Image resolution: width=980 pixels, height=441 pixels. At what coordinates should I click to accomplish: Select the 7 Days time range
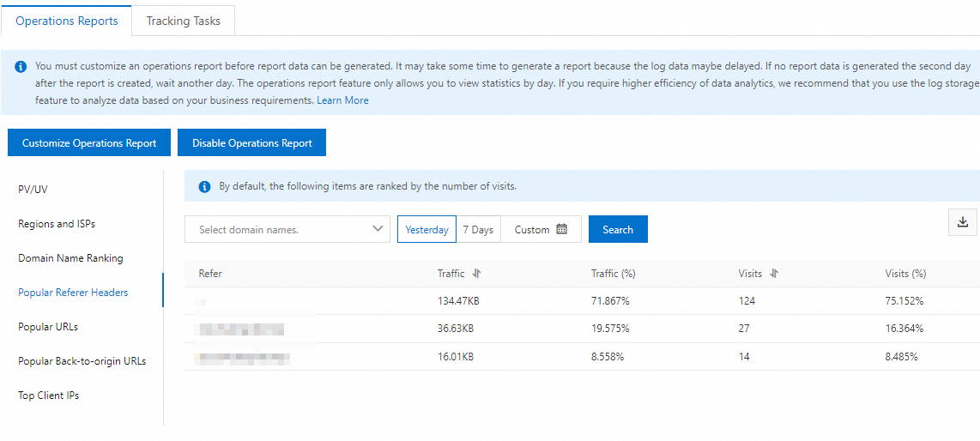(478, 229)
